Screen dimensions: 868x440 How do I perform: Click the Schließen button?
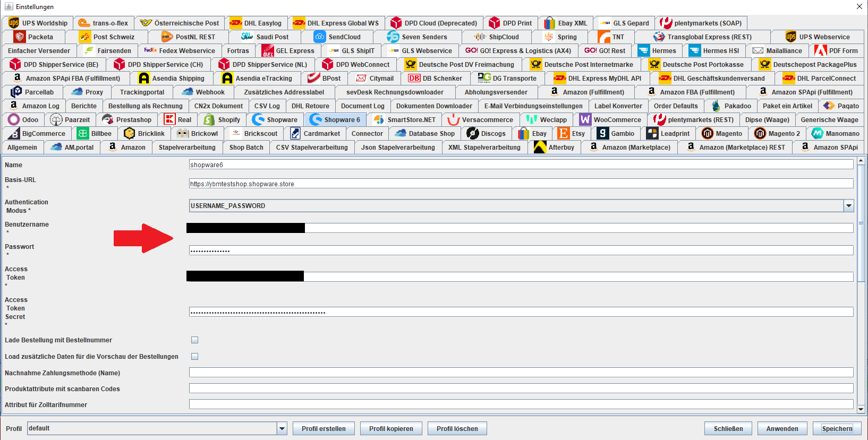[x=728, y=428]
